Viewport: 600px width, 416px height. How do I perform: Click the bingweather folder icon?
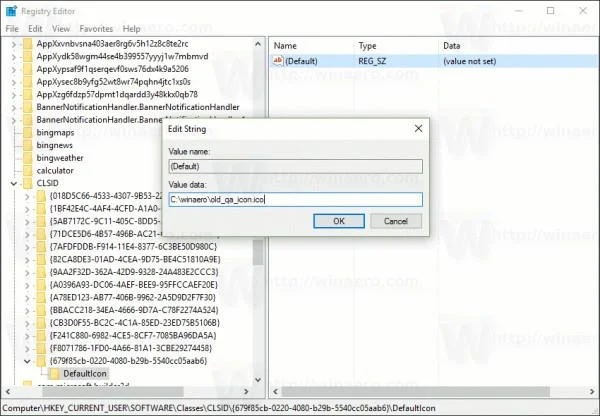[28, 158]
